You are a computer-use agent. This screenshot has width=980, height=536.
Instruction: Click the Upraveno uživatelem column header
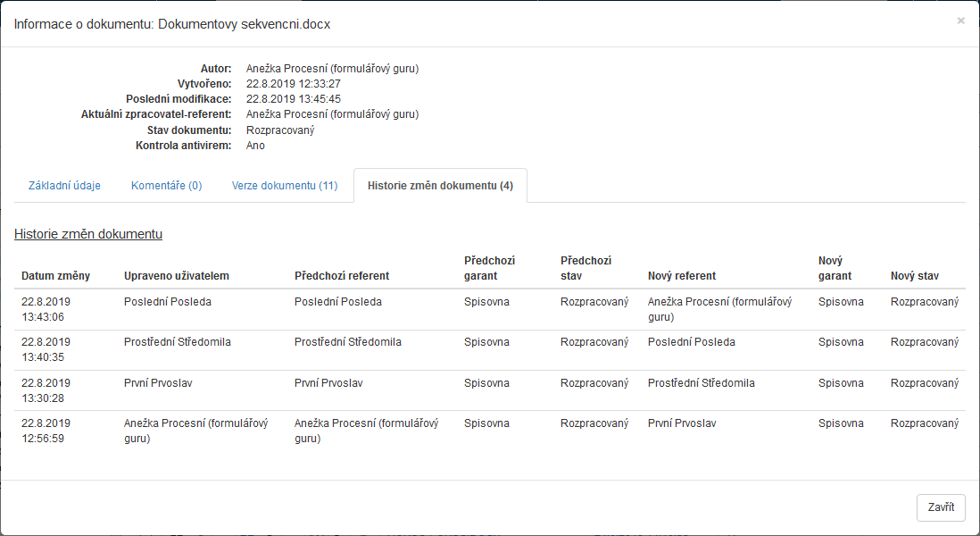(177, 276)
